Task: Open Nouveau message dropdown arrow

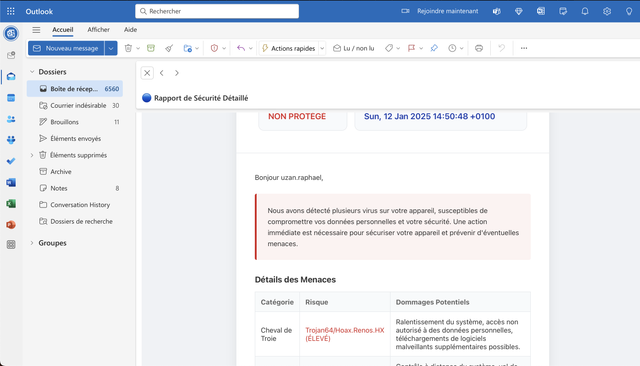Action: [111, 48]
